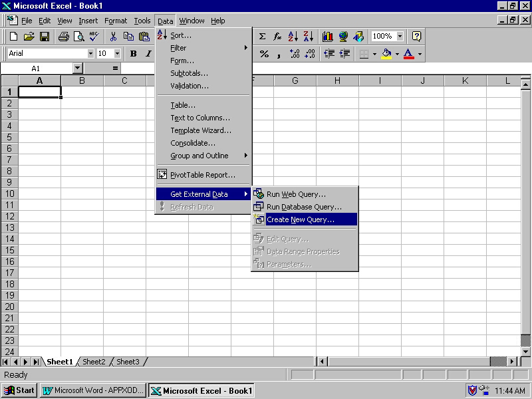Select Create New Query menu item
This screenshot has height=399, width=532.
pos(305,219)
